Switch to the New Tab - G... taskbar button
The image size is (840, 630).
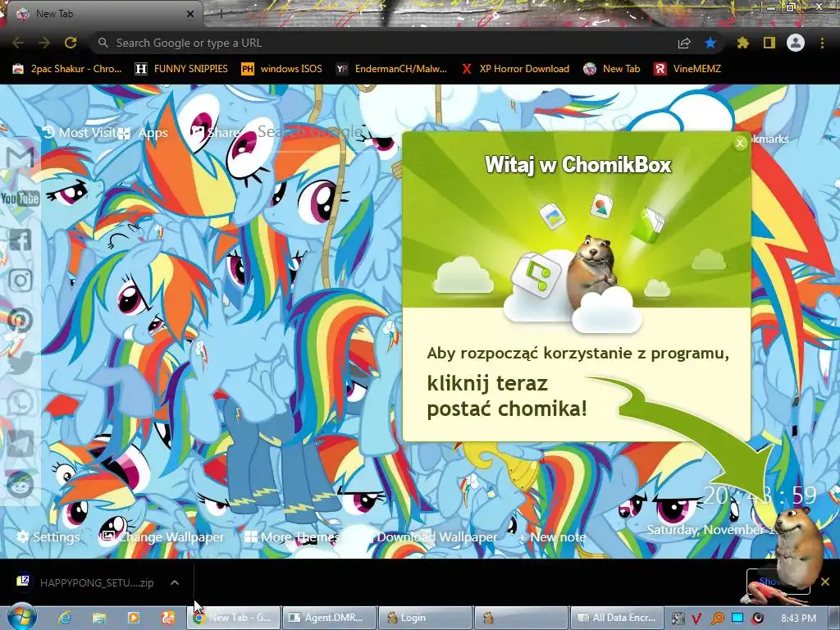click(x=234, y=618)
